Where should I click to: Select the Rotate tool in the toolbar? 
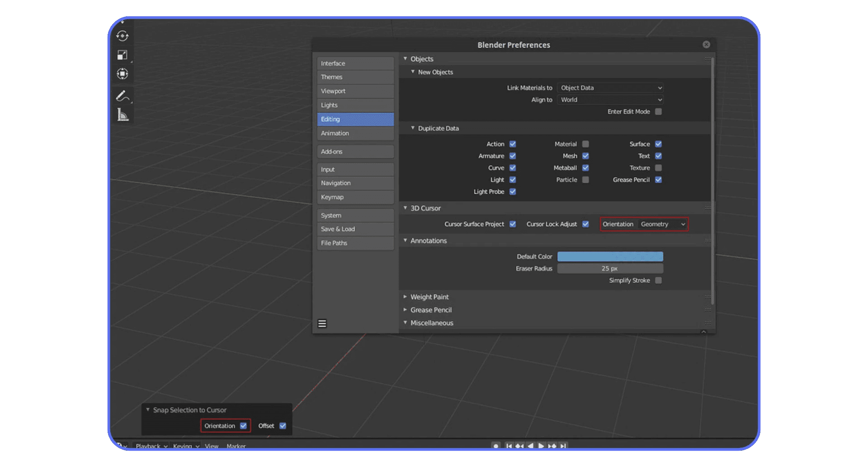tap(122, 36)
